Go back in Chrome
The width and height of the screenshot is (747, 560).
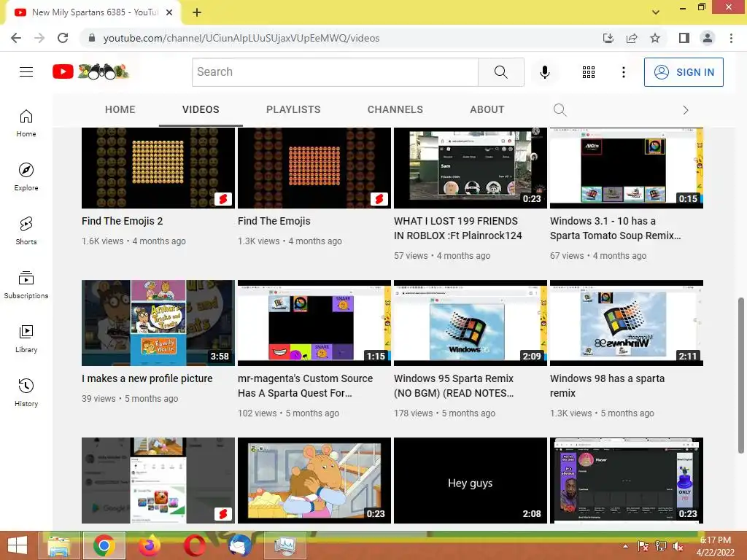16,38
